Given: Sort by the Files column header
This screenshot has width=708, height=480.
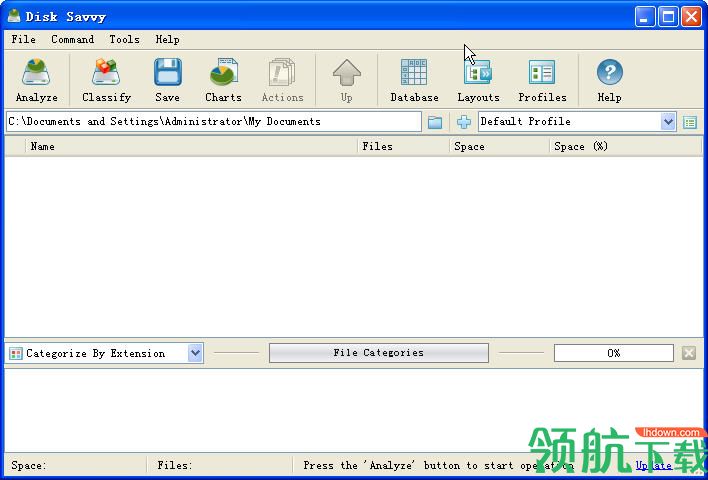Looking at the screenshot, I should (404, 146).
